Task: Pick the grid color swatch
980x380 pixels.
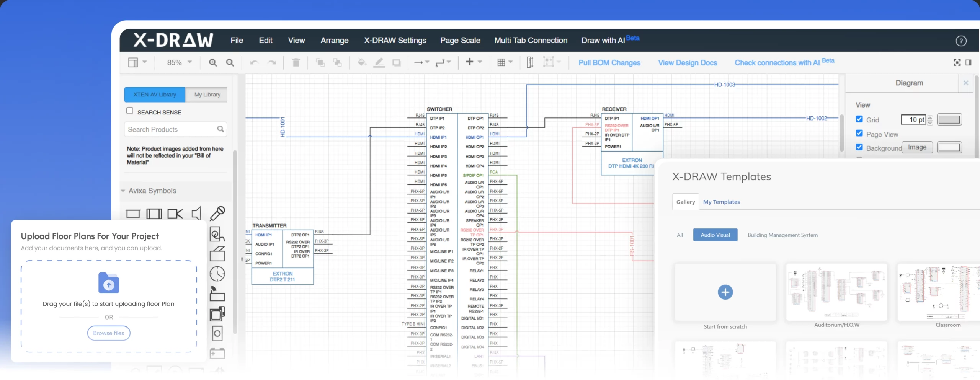Action: (x=949, y=120)
